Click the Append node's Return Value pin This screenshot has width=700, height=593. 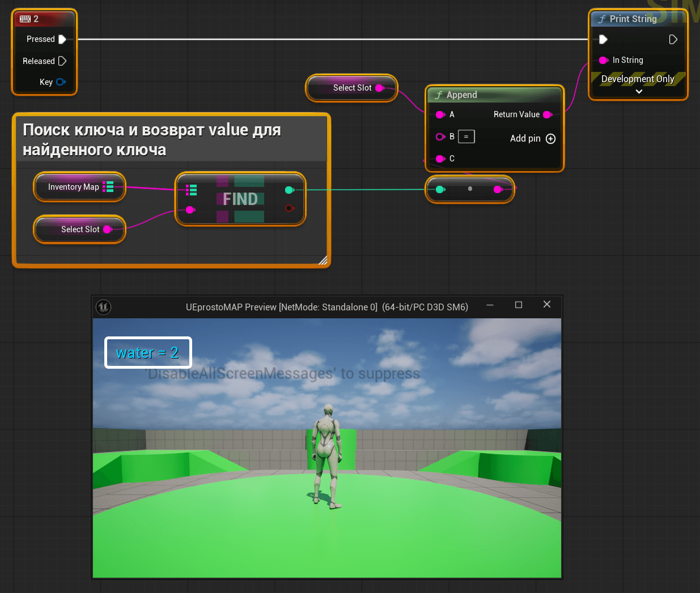point(547,114)
